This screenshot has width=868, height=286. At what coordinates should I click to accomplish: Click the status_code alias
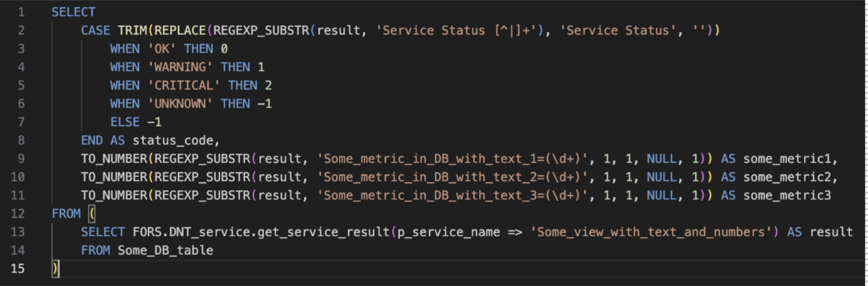[176, 140]
